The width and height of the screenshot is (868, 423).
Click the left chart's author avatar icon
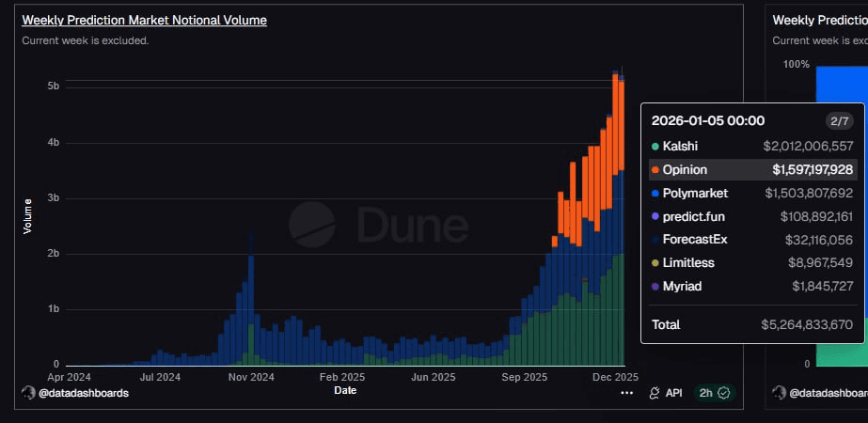coord(29,392)
